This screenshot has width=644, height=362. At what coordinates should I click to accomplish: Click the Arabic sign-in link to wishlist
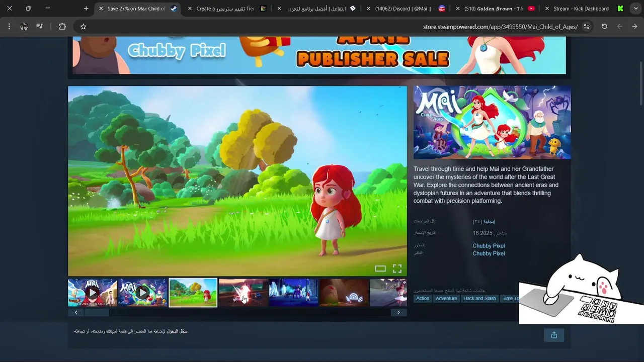point(177,331)
